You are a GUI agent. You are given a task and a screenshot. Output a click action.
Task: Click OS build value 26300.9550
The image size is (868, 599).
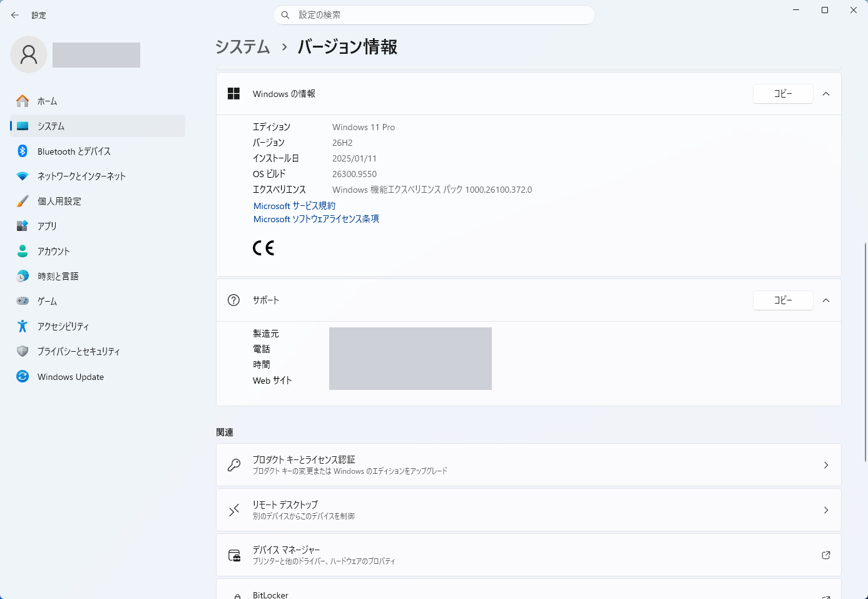point(354,174)
